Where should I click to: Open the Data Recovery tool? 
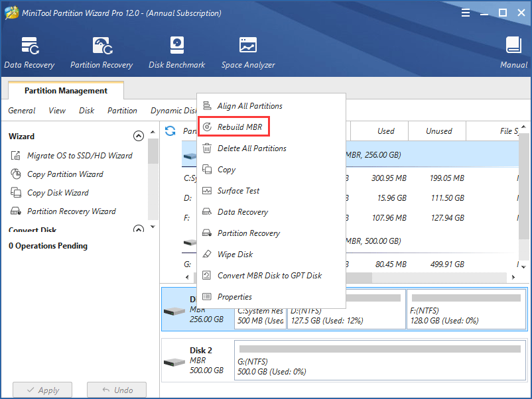29,52
